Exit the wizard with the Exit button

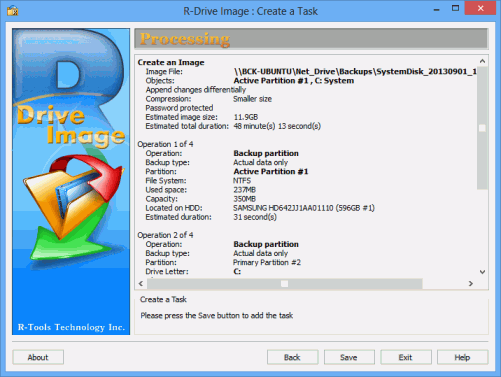pos(406,357)
